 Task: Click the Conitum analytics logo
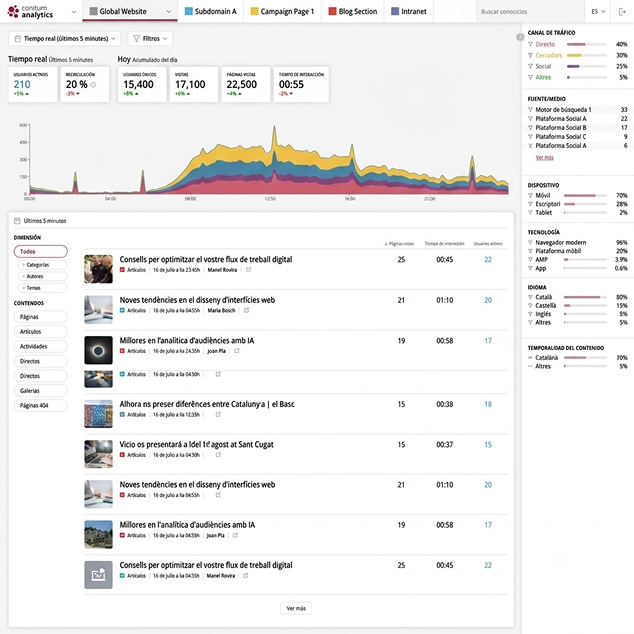(30, 11)
